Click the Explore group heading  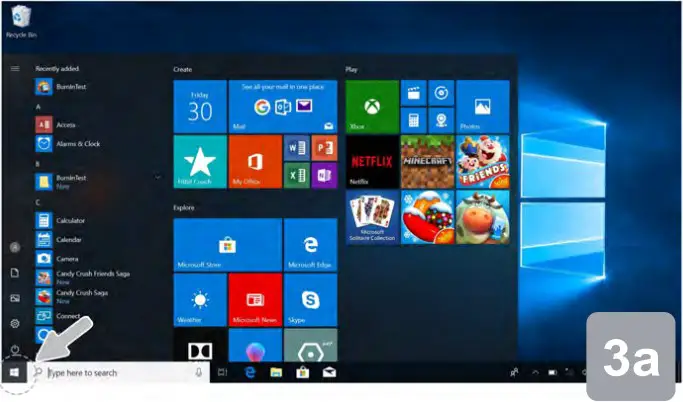point(183,208)
